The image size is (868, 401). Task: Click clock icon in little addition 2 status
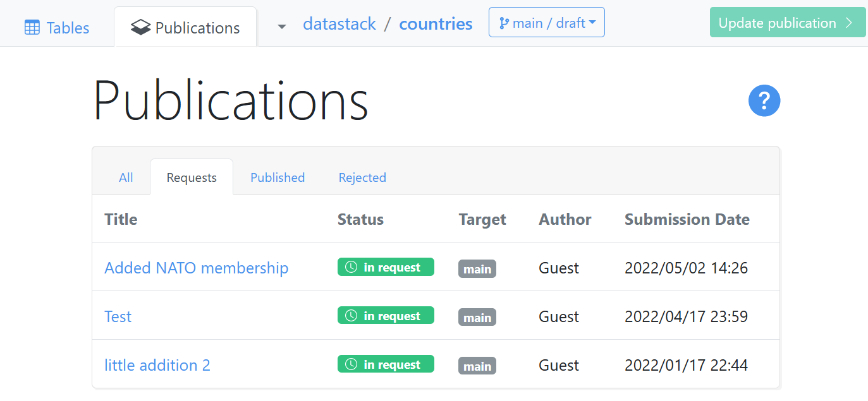click(351, 364)
